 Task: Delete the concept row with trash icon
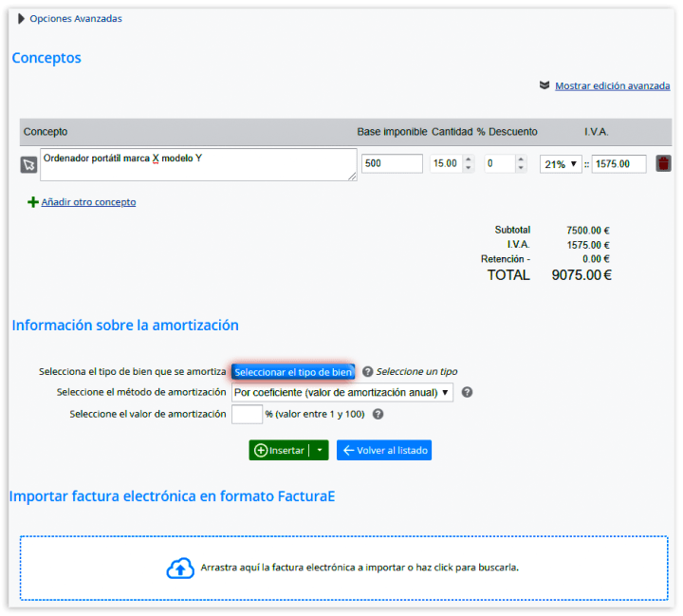pyautogui.click(x=663, y=163)
